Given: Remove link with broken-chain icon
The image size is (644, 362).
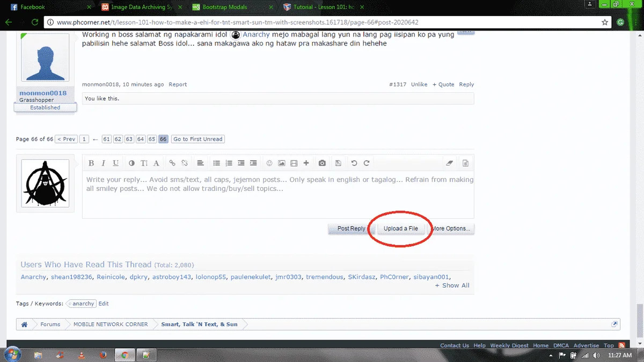Looking at the screenshot, I should pos(184,163).
